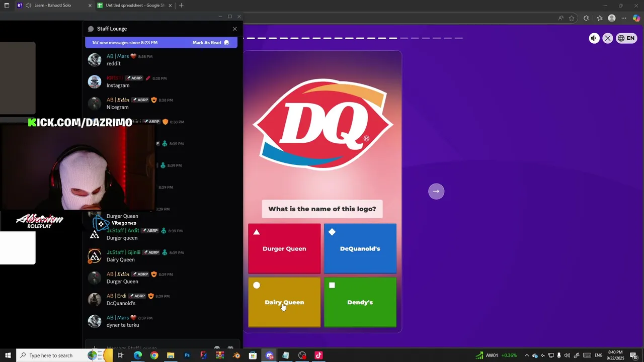This screenshot has height=362, width=644.
Task: Click Mark As Read in Discord
Action: [211, 43]
